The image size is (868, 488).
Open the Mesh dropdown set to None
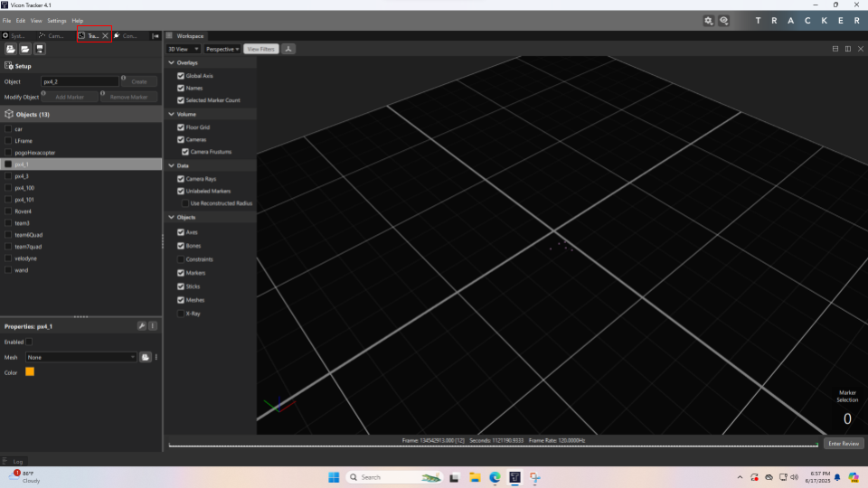[x=80, y=358]
